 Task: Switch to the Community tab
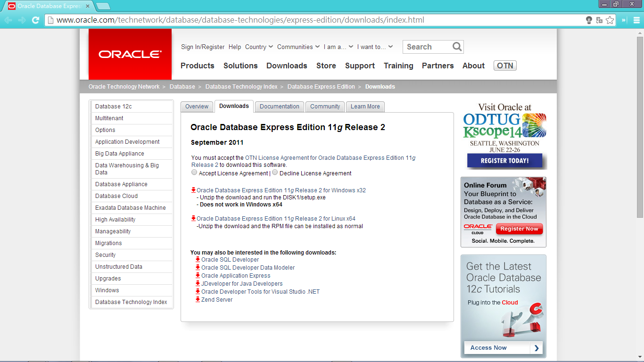point(325,107)
